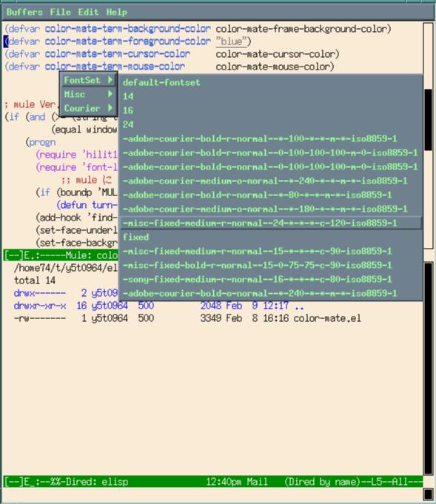
Task: Click the drwx------ permissions entry
Action: pyautogui.click(x=40, y=293)
